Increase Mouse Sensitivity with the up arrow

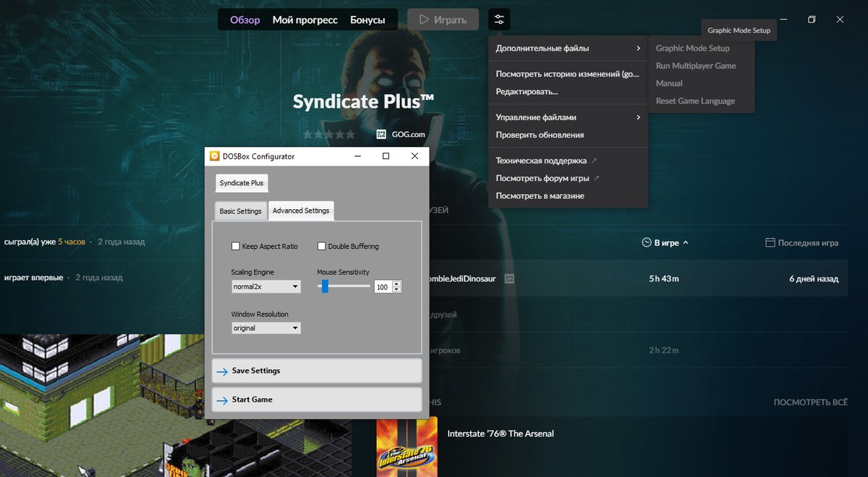pyautogui.click(x=396, y=284)
